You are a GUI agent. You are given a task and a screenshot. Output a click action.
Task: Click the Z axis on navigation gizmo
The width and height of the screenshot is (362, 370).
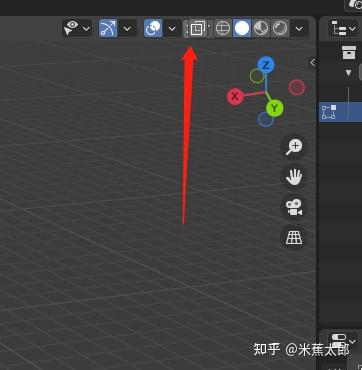(x=266, y=65)
